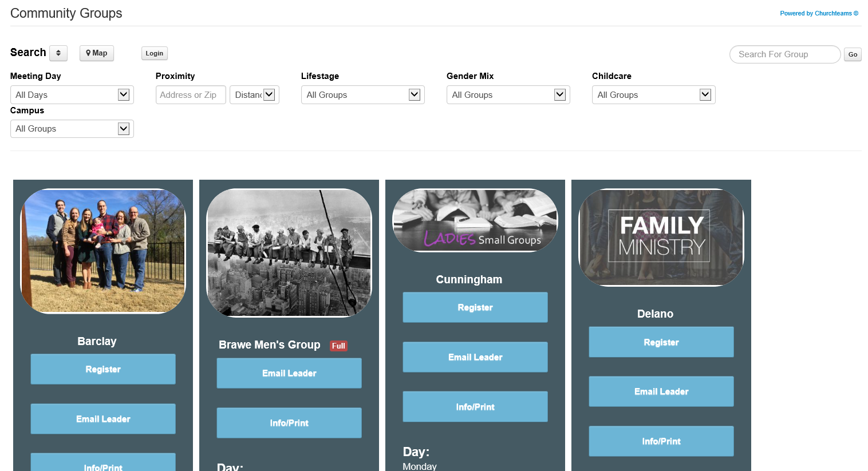Open the Distance dropdown
868x471 pixels.
point(254,95)
